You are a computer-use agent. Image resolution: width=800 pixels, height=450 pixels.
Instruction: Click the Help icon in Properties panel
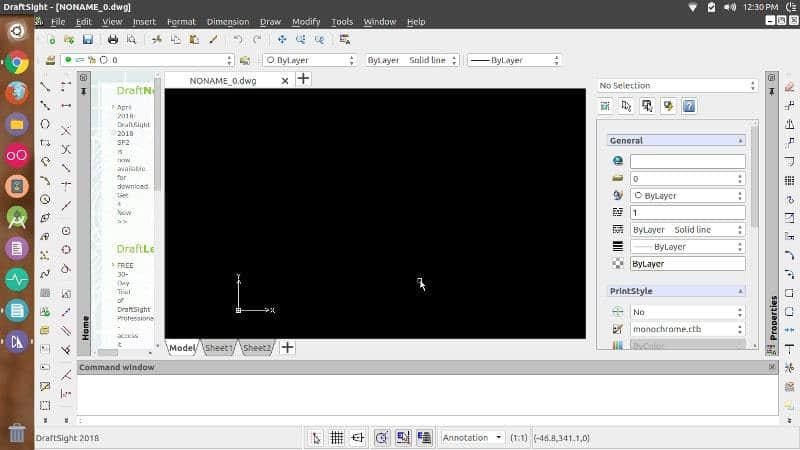pyautogui.click(x=689, y=106)
